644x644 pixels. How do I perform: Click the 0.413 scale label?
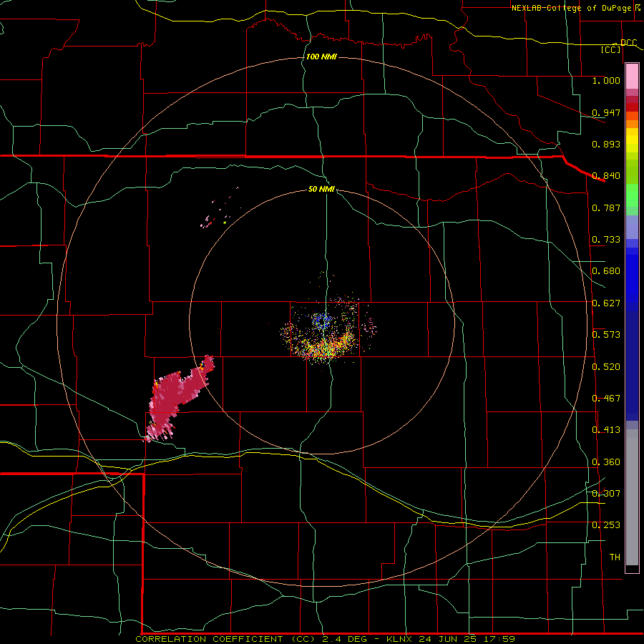[606, 430]
